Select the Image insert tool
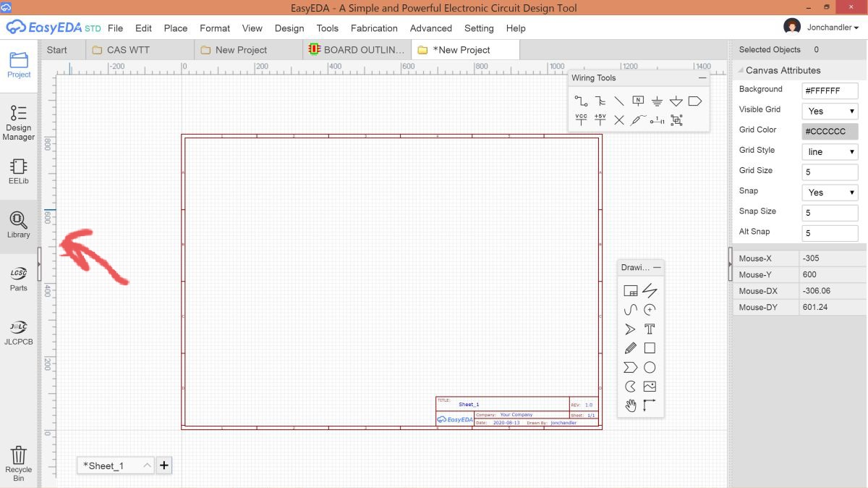This screenshot has width=868, height=488. (650, 387)
